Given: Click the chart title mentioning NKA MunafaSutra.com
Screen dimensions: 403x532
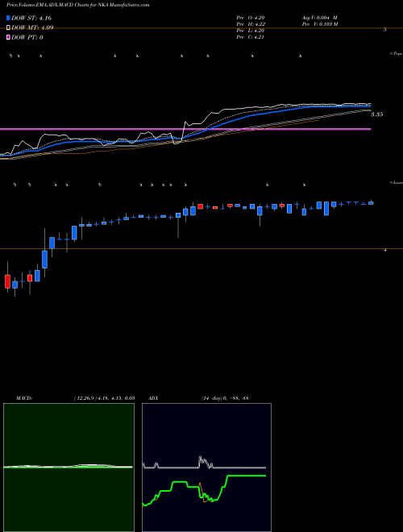Looking at the screenshot, I should (x=77, y=5).
